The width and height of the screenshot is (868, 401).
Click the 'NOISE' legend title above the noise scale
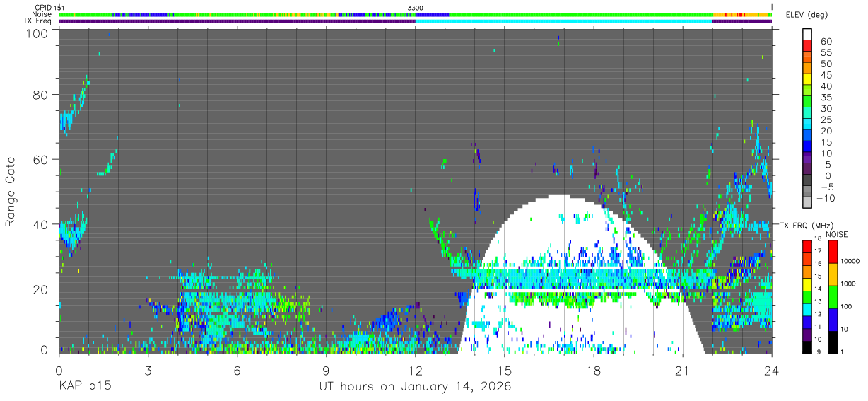[x=837, y=234]
